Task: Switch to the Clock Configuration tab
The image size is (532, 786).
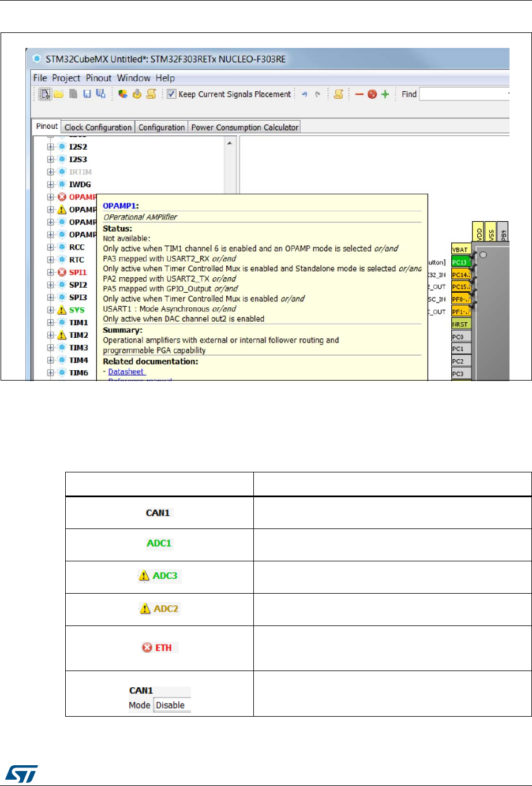Action: coord(98,127)
